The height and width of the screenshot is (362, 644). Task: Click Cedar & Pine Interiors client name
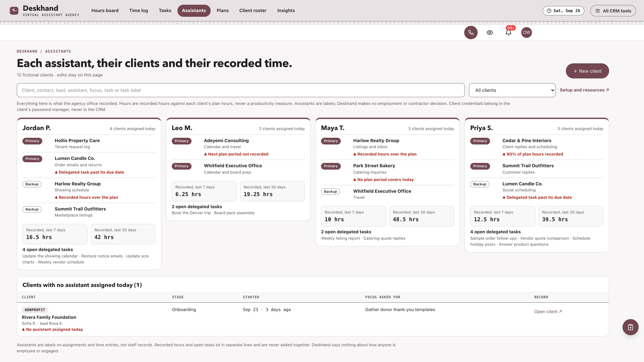click(527, 141)
